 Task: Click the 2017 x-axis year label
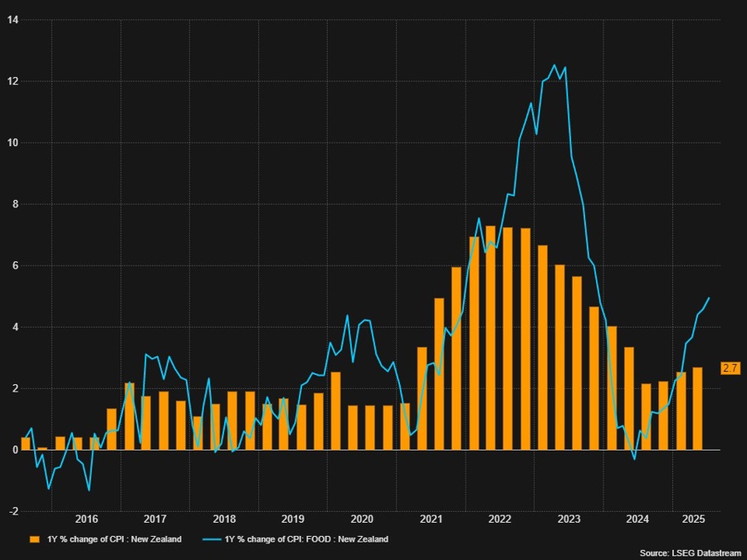[155, 519]
